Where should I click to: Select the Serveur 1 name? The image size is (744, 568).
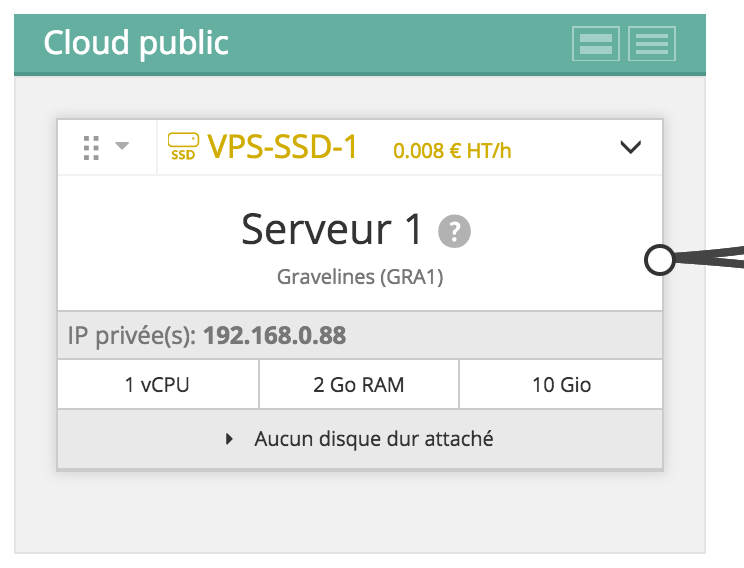point(332,230)
